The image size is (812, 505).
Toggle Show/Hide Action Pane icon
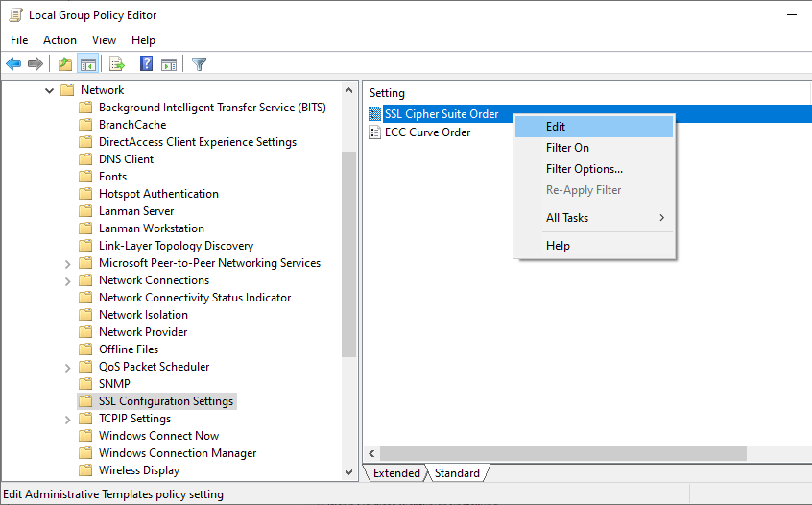click(169, 64)
